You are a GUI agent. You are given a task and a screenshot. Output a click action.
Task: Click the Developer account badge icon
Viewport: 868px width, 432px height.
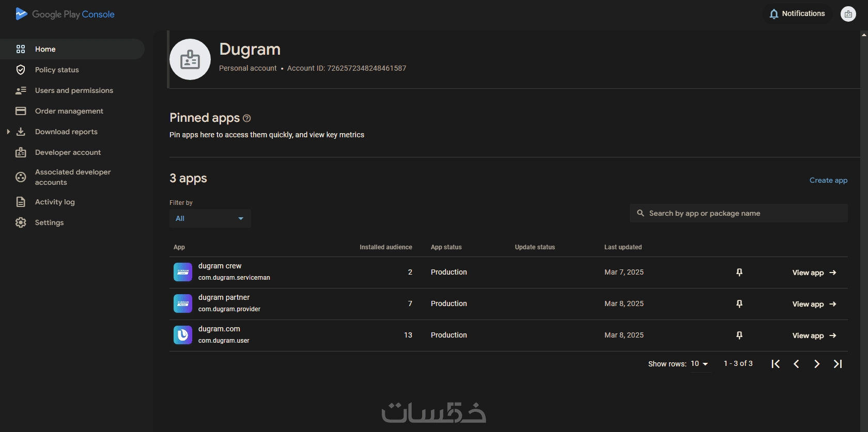21,152
